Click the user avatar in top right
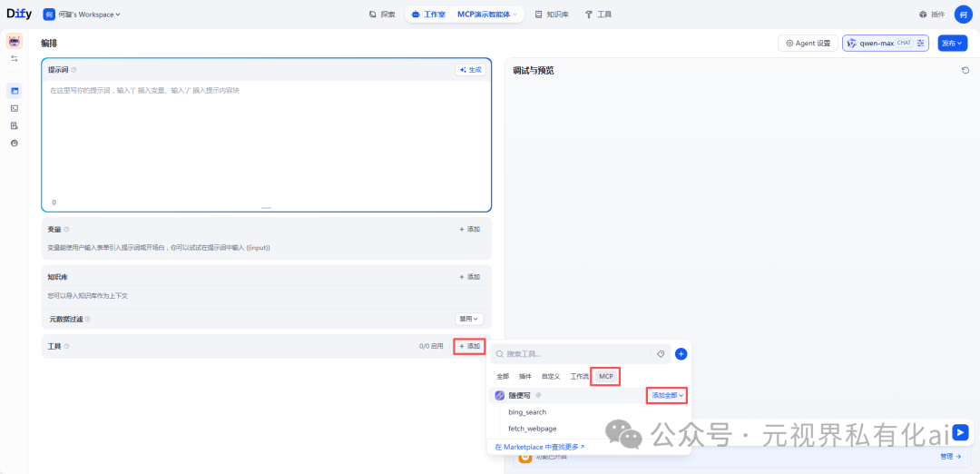980x474 pixels. pos(963,15)
